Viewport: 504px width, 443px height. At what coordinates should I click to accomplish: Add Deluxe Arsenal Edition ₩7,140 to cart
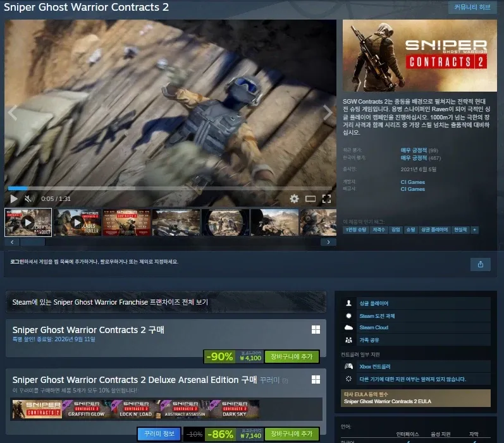click(x=292, y=434)
